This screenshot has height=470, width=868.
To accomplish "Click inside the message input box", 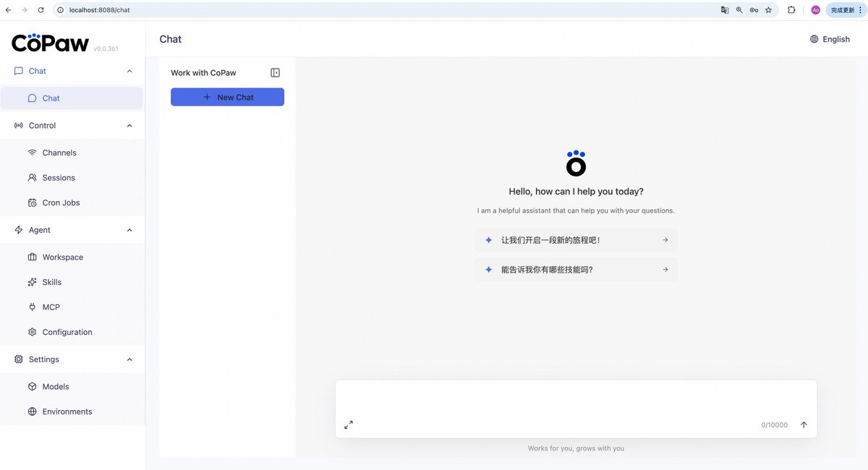I will (575, 401).
